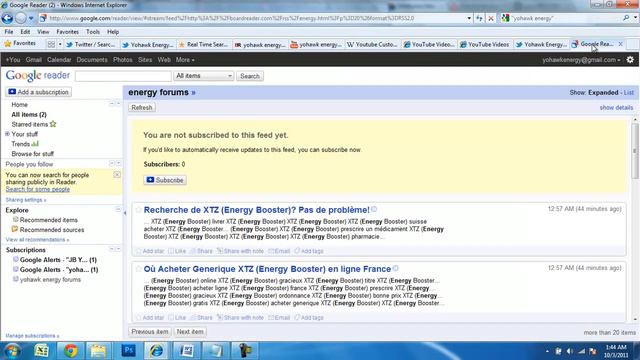Open the address bar history dropdown

469,18
